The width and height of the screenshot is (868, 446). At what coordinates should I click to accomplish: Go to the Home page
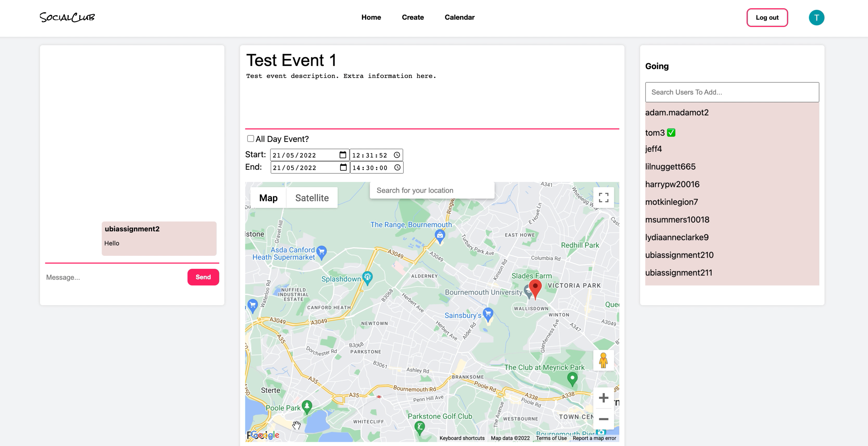tap(371, 17)
